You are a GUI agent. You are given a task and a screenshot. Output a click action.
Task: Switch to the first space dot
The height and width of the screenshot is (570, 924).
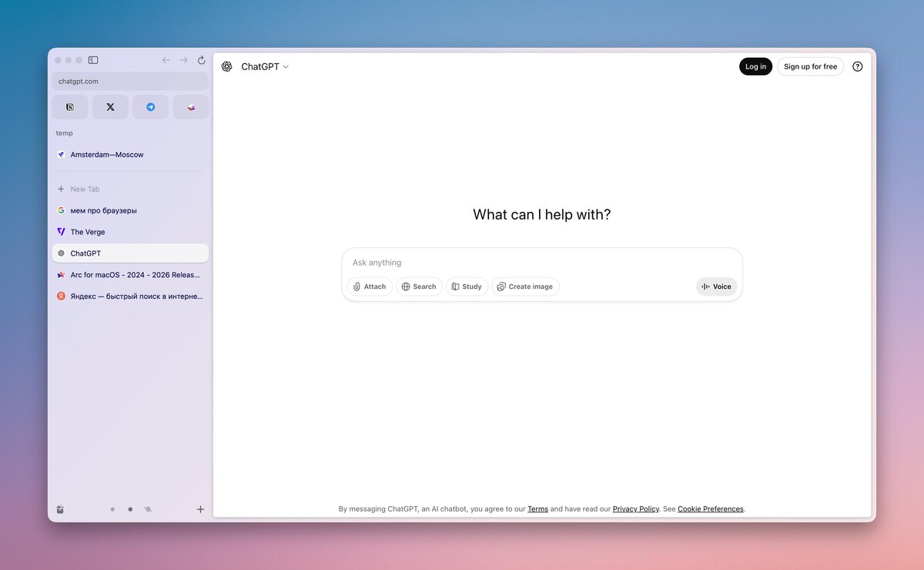point(112,509)
